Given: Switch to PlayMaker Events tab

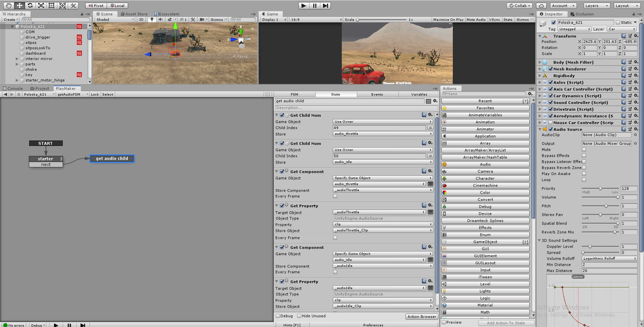Looking at the screenshot, I should point(377,95).
